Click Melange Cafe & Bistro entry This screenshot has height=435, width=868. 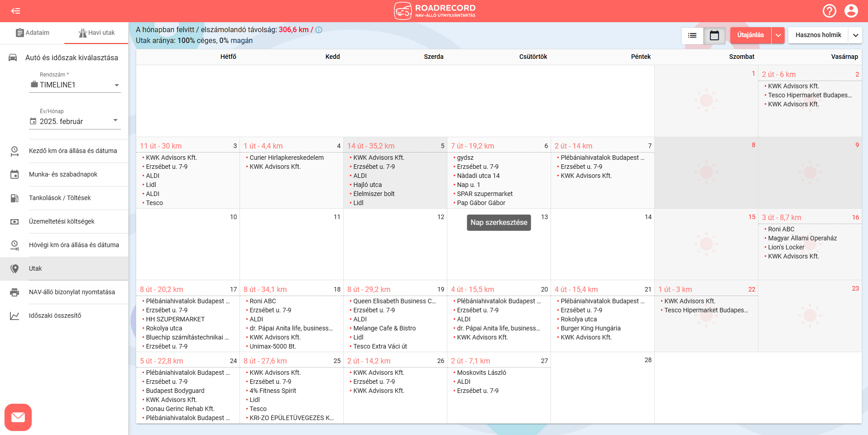pos(384,328)
